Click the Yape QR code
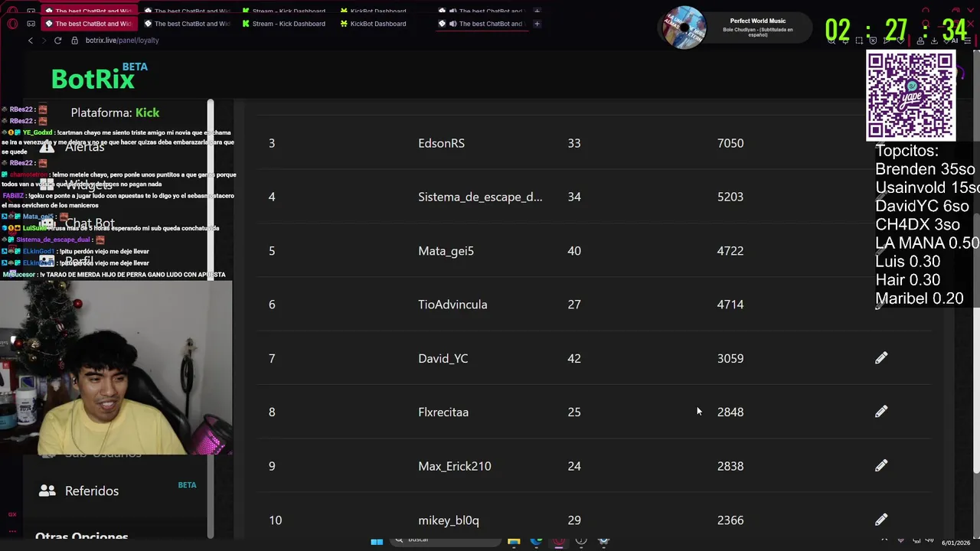Screen dimensions: 980x551 click(911, 96)
